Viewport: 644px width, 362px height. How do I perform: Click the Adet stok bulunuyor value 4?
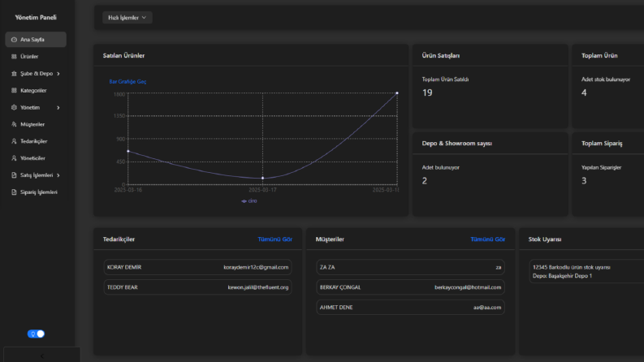584,93
